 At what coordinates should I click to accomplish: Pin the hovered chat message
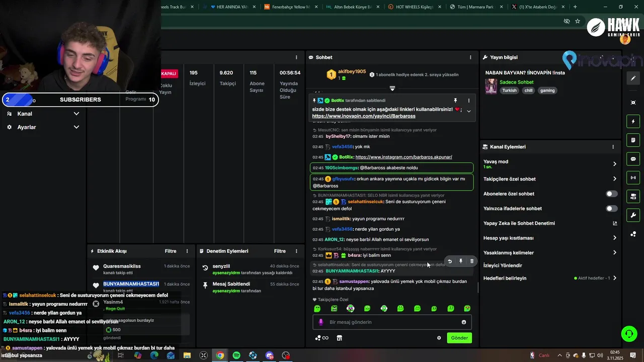[461, 261]
